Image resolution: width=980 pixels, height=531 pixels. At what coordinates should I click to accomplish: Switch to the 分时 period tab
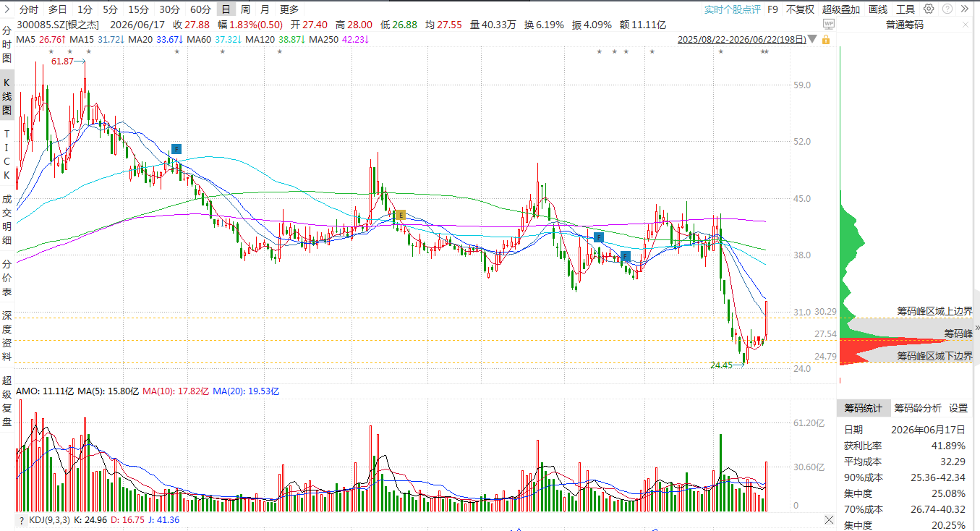click(x=29, y=9)
